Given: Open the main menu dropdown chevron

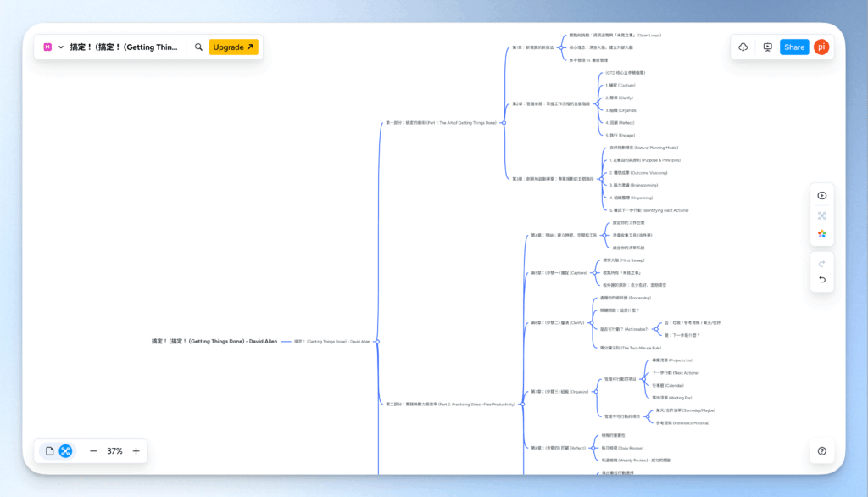Looking at the screenshot, I should (x=61, y=47).
